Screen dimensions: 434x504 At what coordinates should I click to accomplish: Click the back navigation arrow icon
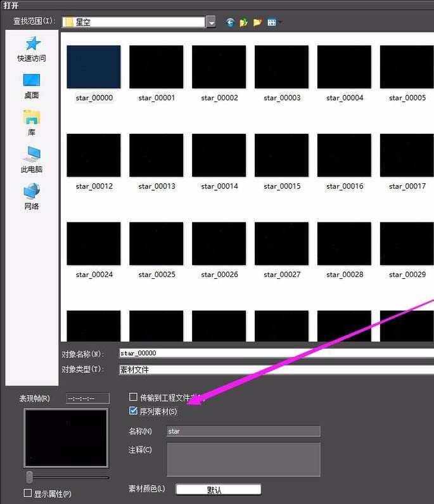coord(230,22)
